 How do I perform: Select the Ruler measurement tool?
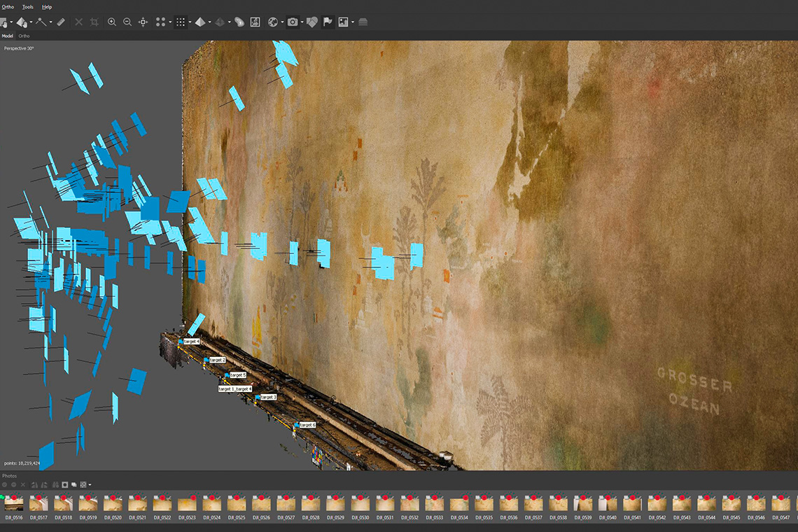(60, 22)
